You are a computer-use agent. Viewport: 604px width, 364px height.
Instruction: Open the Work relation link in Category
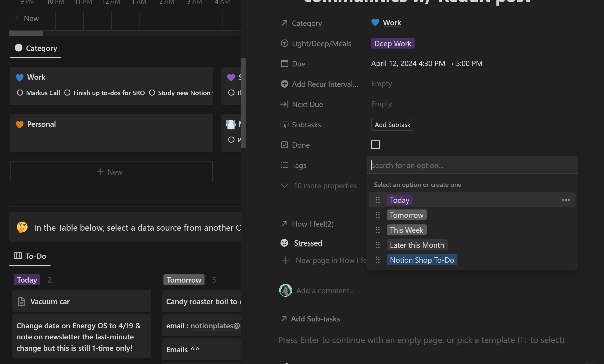[x=392, y=22]
